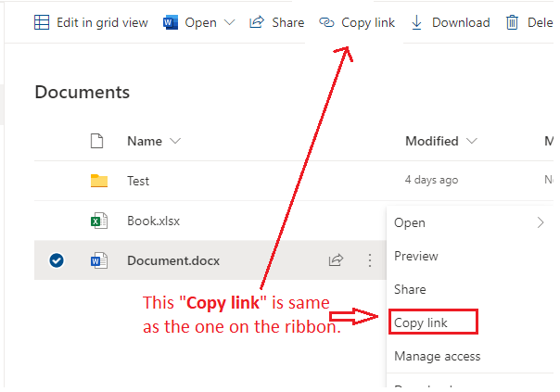This screenshot has width=560, height=392.
Task: Click the Download label in the toolbar
Action: [x=461, y=22]
